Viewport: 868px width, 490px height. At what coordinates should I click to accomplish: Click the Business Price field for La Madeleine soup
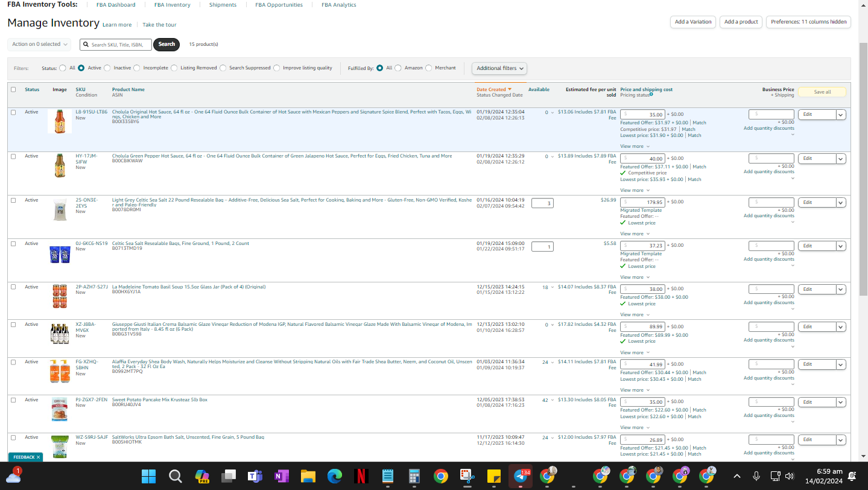tap(771, 290)
